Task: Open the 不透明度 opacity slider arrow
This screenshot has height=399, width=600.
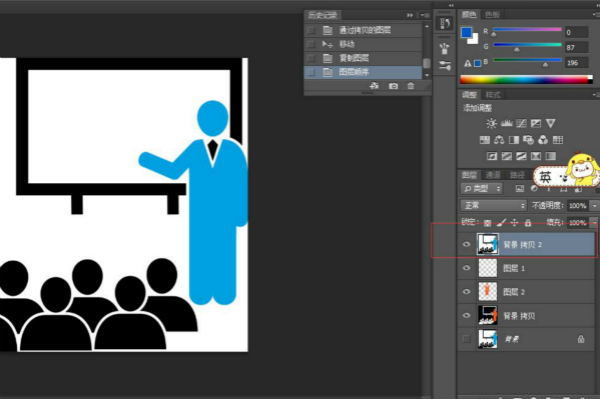Action: 594,206
